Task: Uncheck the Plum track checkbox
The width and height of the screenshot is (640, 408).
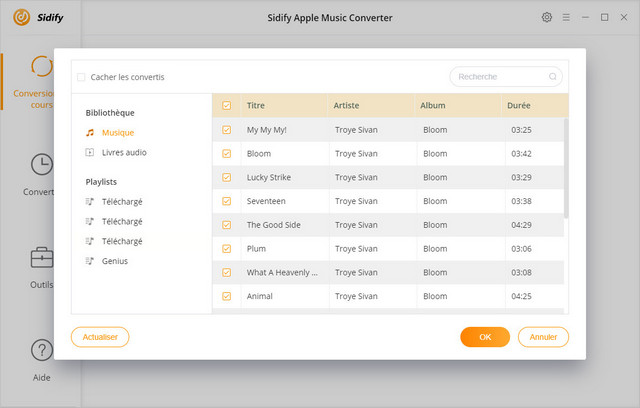Action: [x=226, y=248]
